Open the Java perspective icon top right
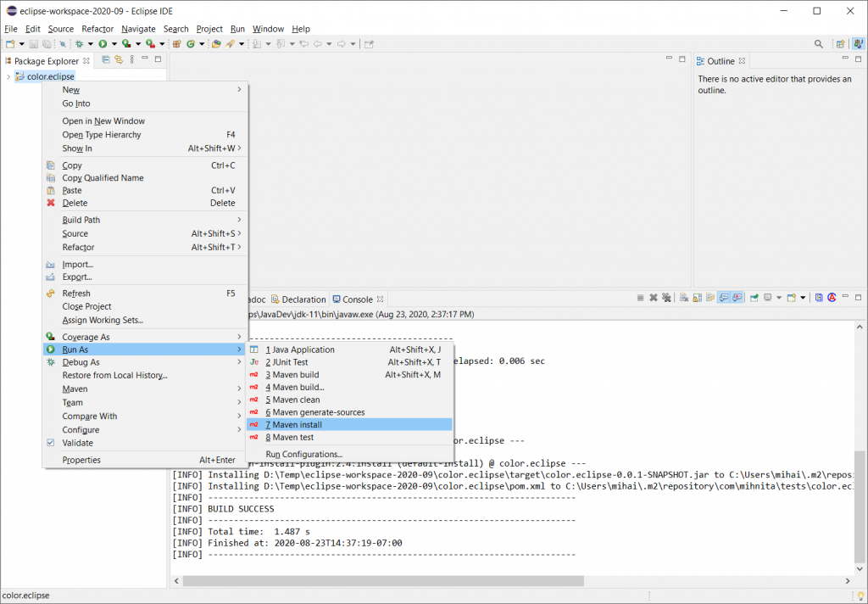868x604 pixels. pos(858,43)
